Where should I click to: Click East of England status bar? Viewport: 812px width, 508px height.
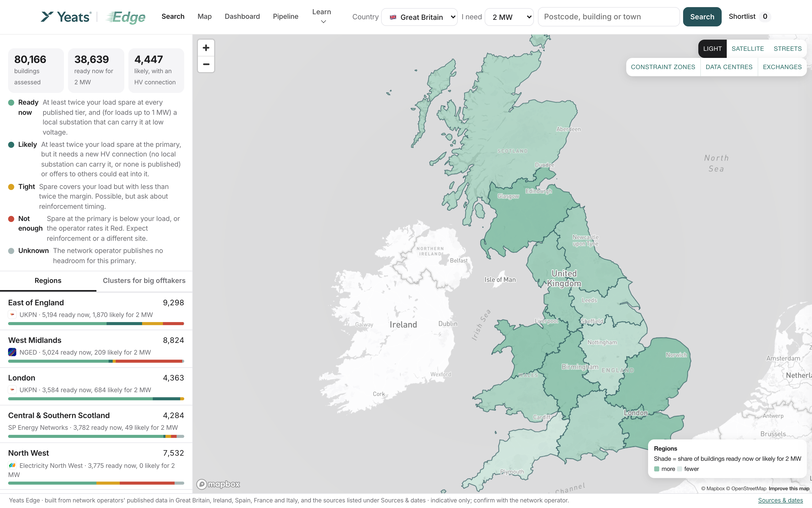pos(96,324)
